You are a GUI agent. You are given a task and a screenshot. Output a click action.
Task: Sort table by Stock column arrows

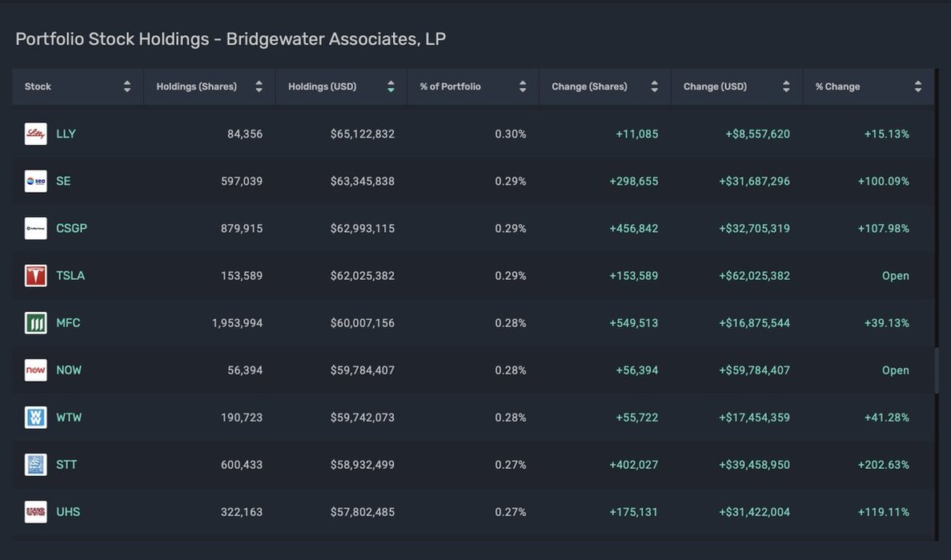127,86
